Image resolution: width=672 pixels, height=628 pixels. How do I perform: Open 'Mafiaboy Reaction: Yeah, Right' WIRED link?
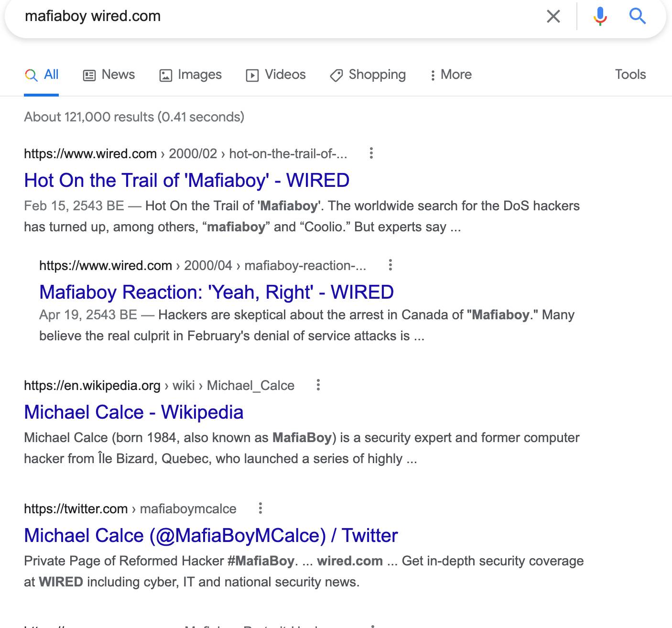click(x=216, y=292)
